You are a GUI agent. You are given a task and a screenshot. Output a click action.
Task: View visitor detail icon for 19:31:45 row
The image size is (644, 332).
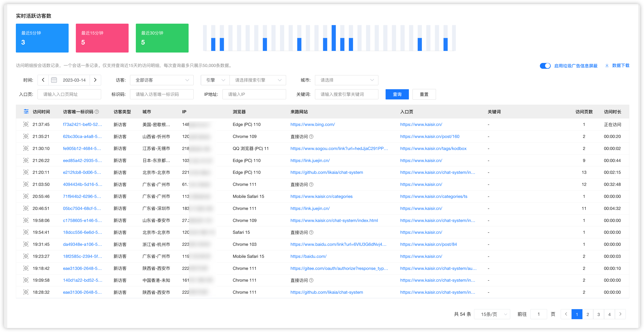pyautogui.click(x=26, y=244)
